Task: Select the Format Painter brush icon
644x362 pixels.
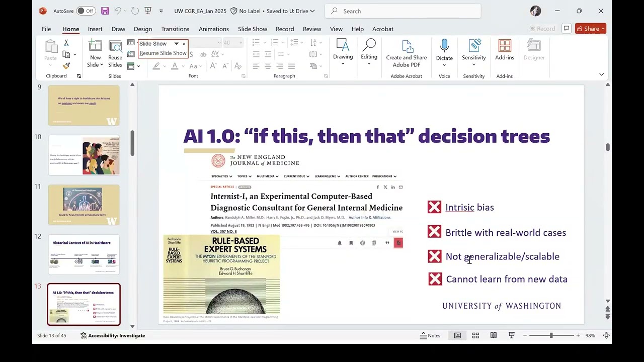Action: click(x=66, y=66)
